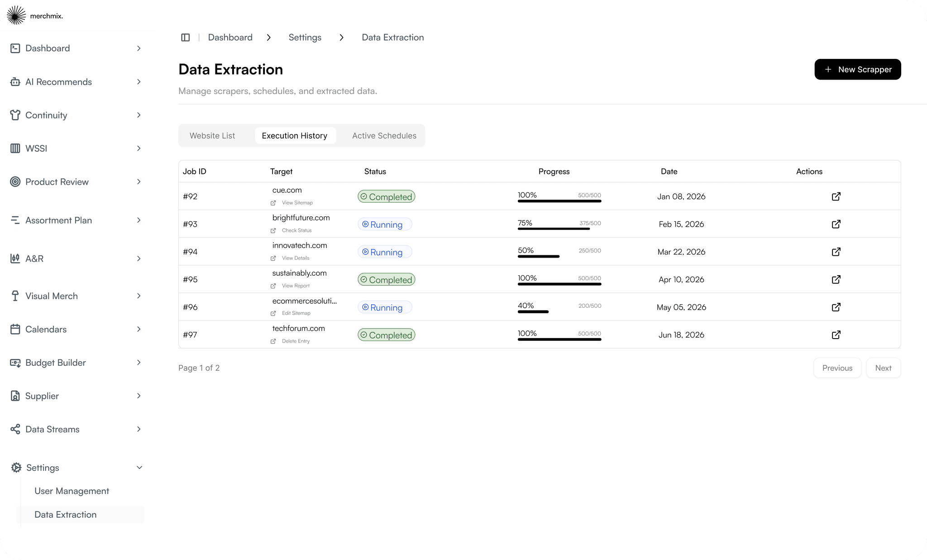927x560 pixels.
Task: Expand the WSSI menu chevron
Action: point(139,148)
